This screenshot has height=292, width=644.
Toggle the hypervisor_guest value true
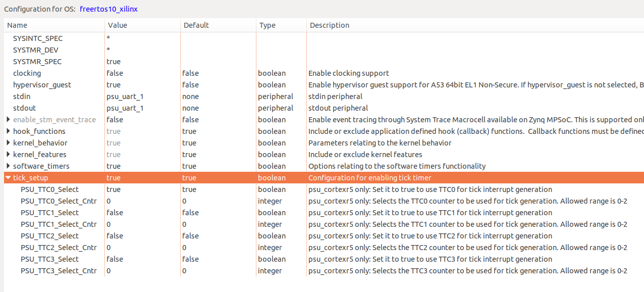114,85
